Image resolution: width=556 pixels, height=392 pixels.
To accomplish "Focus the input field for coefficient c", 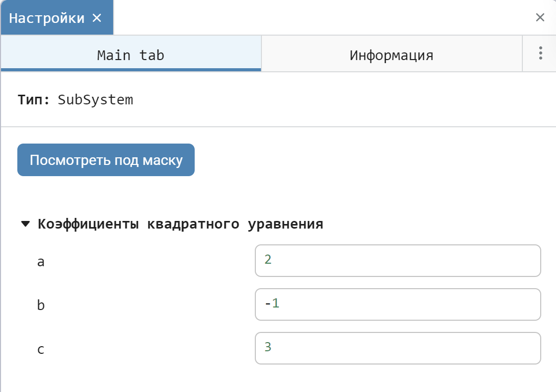I will [x=398, y=348].
